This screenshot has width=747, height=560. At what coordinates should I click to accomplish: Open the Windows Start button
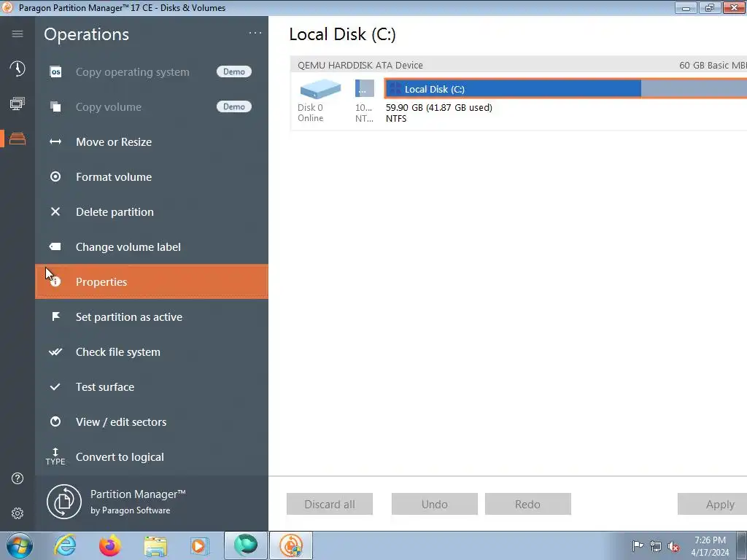(20, 545)
